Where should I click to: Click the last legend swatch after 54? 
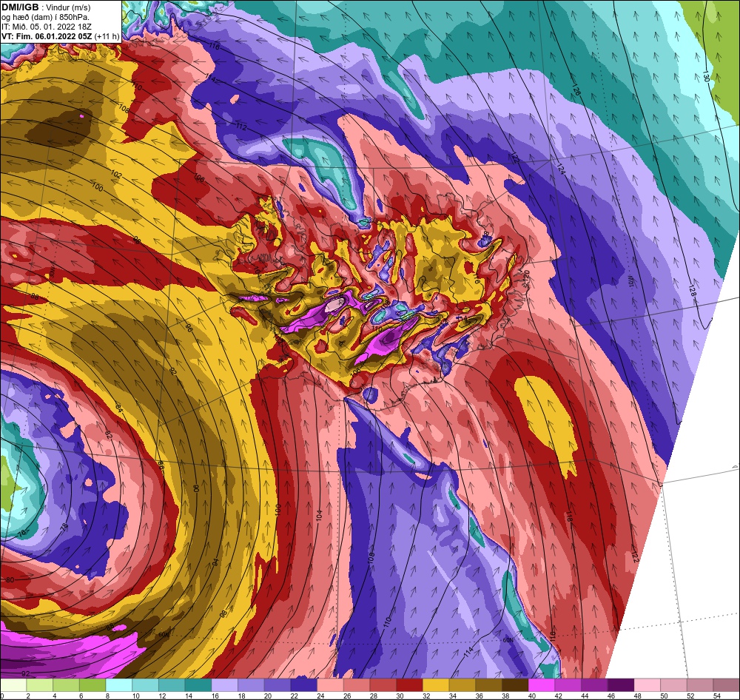point(727,685)
